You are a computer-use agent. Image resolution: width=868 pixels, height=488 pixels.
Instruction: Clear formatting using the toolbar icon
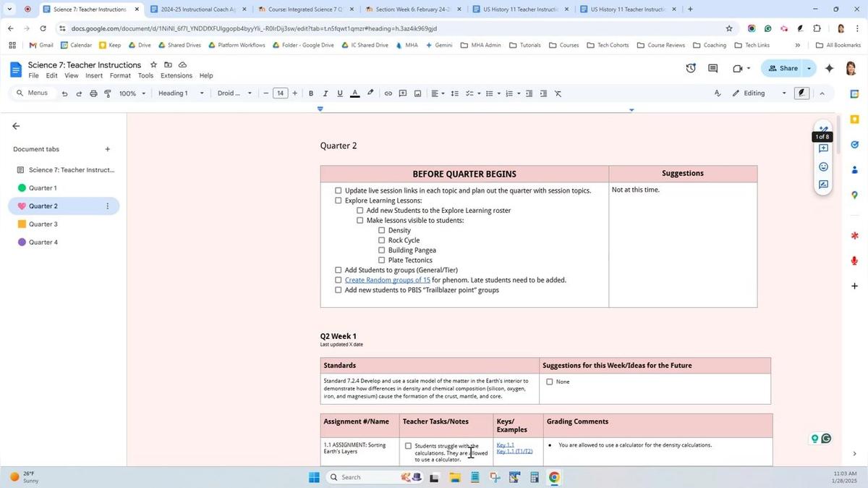[x=557, y=93]
